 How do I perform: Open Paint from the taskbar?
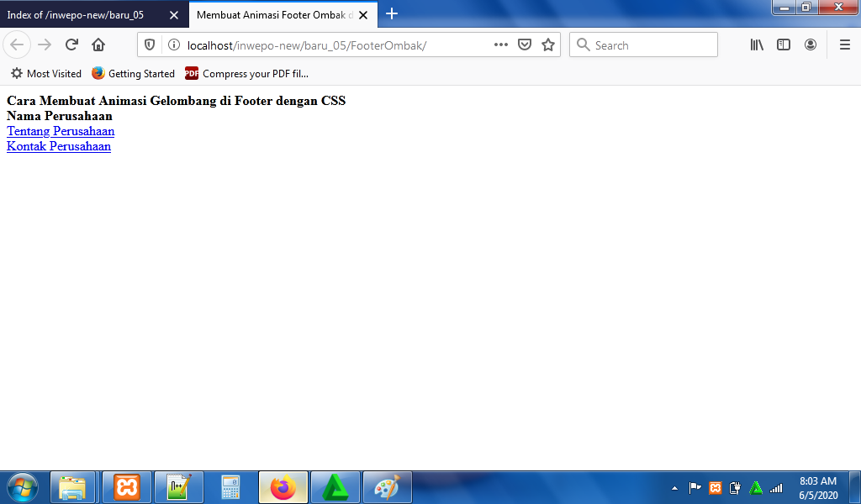388,487
